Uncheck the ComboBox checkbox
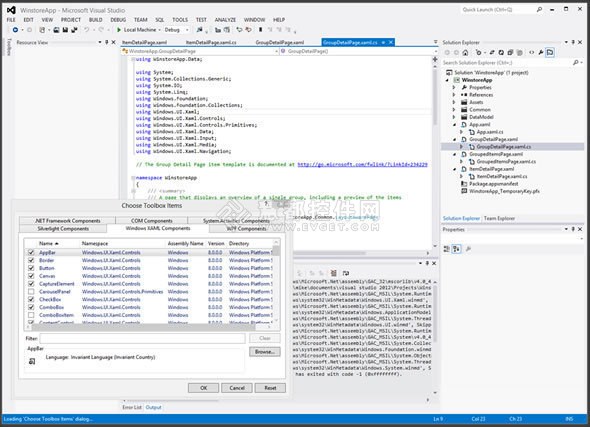 tap(31, 307)
